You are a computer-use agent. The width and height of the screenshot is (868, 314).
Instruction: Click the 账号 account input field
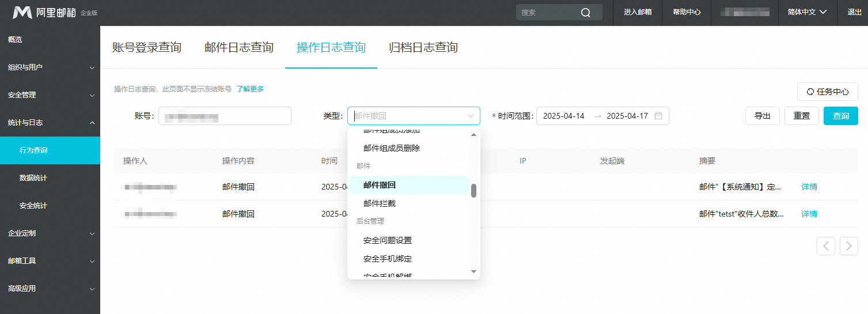click(225, 116)
